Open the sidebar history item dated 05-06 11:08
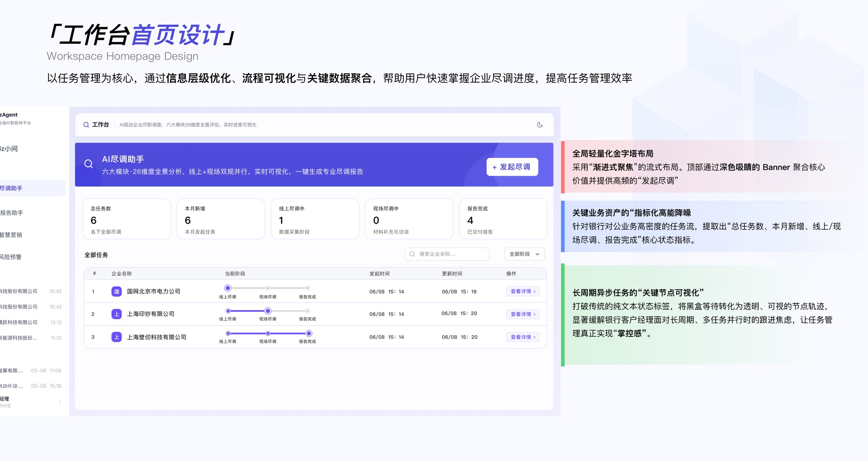Screen dimensions: 868x461 (x=32, y=371)
